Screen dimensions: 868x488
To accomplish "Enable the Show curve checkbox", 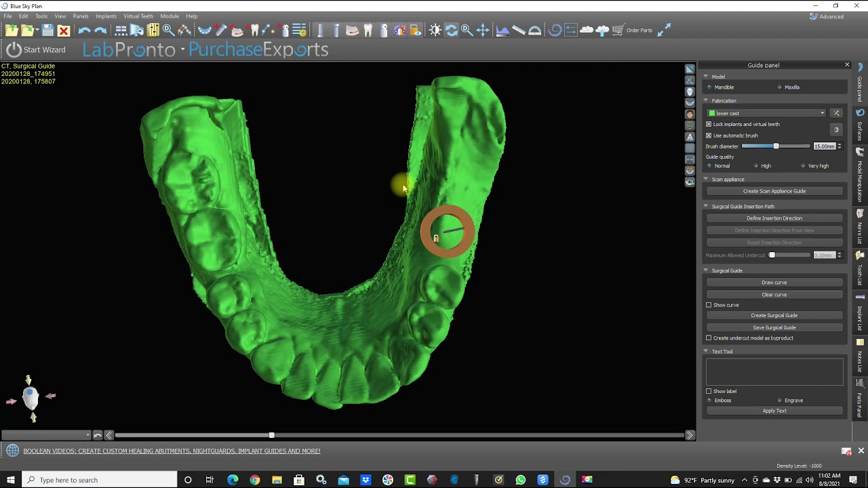I will click(x=709, y=305).
